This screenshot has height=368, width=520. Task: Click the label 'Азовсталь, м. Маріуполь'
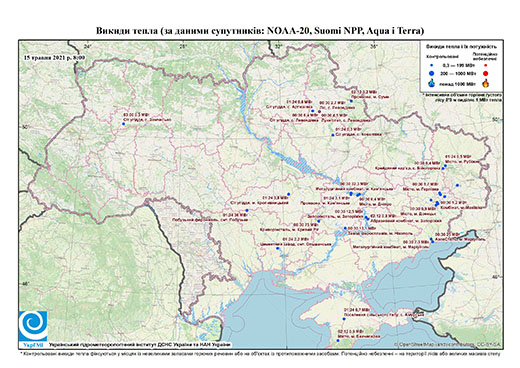(x=459, y=239)
